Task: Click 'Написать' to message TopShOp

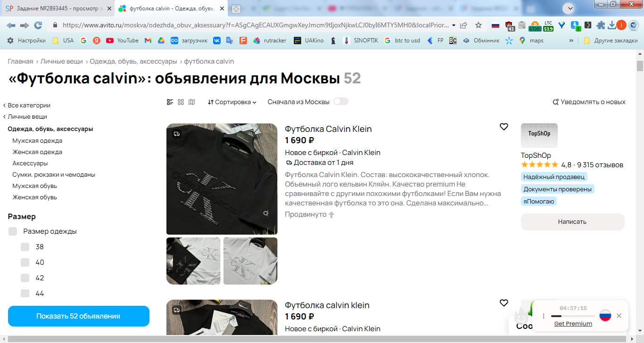Action: 572,221
